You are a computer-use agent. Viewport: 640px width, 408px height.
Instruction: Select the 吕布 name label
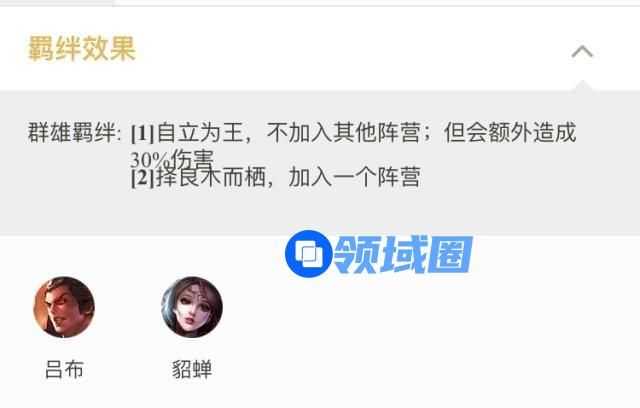pyautogui.click(x=64, y=370)
